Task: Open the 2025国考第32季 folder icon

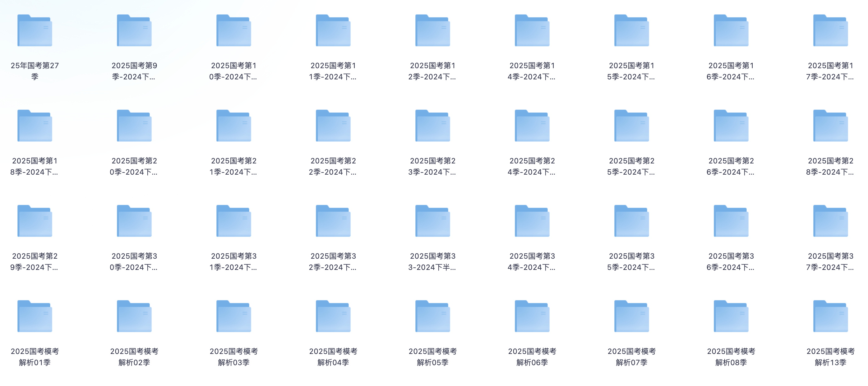Action: 333,221
